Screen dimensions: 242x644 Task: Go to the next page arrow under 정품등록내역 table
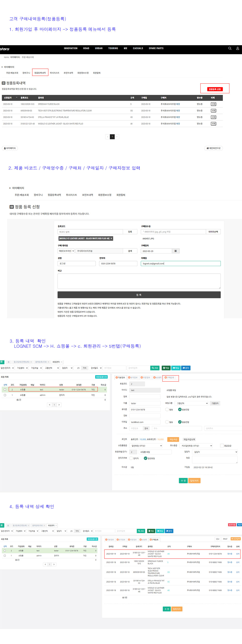(x=117, y=137)
